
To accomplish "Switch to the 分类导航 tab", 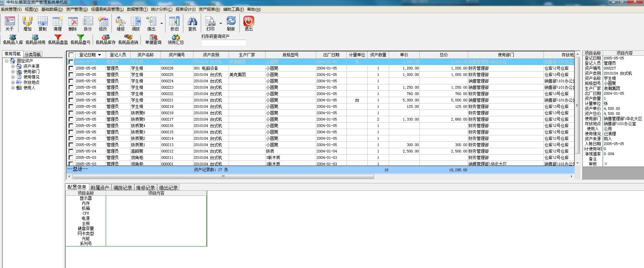I will pyautogui.click(x=33, y=54).
